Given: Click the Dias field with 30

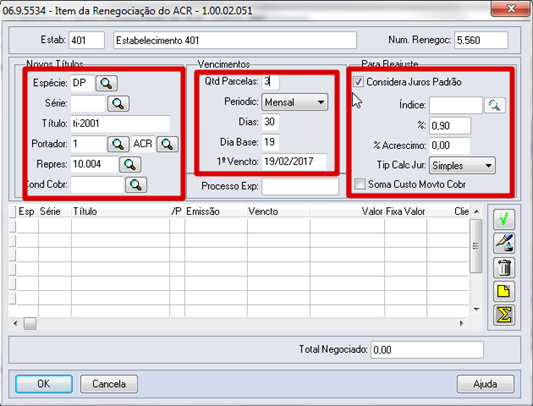Looking at the screenshot, I should pyautogui.click(x=271, y=122).
